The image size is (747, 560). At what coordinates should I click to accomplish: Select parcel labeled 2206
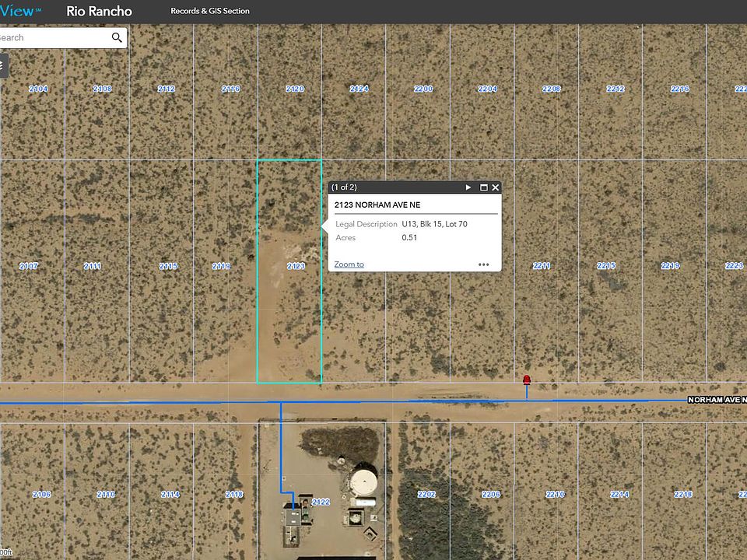(491, 495)
